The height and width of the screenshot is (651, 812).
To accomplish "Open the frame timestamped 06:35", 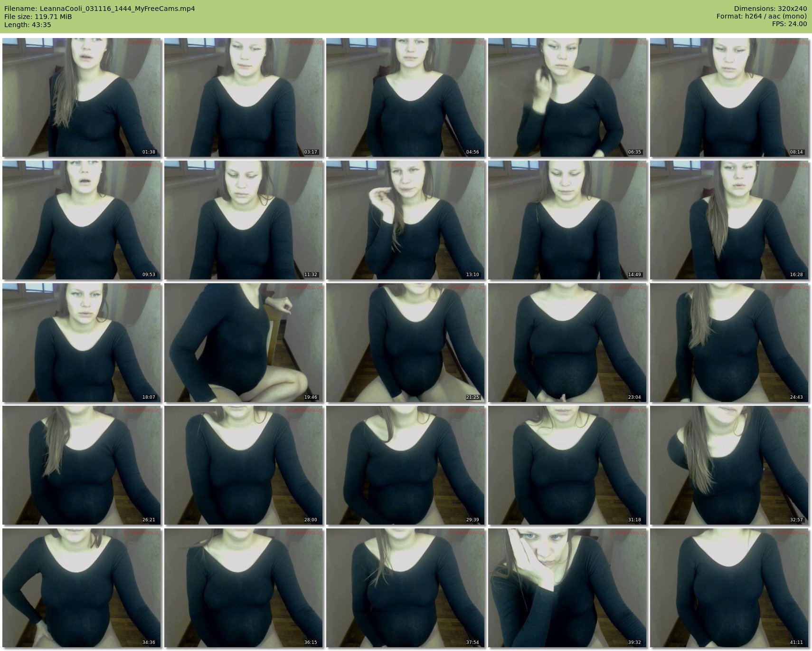I will (x=567, y=97).
